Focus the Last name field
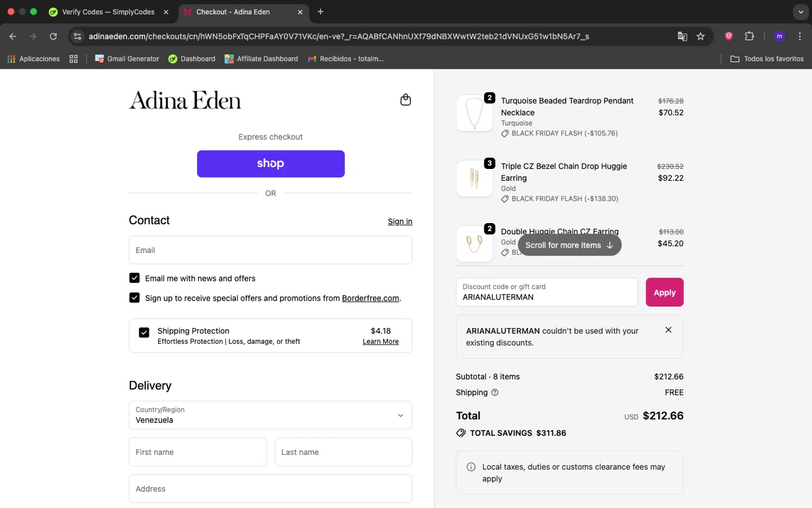This screenshot has width=812, height=508. pyautogui.click(x=344, y=452)
